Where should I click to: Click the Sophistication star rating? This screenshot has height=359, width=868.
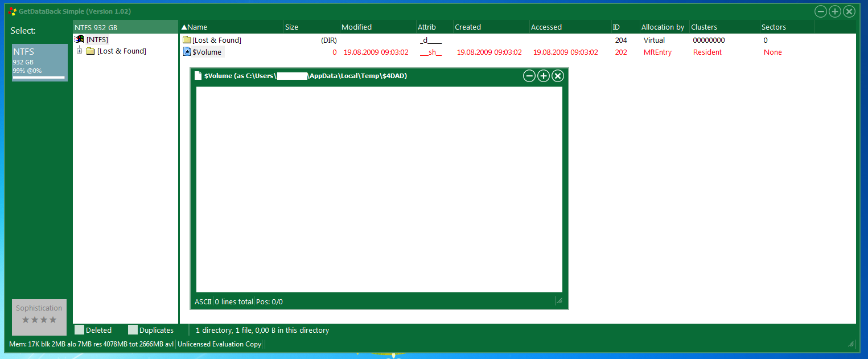(39, 320)
